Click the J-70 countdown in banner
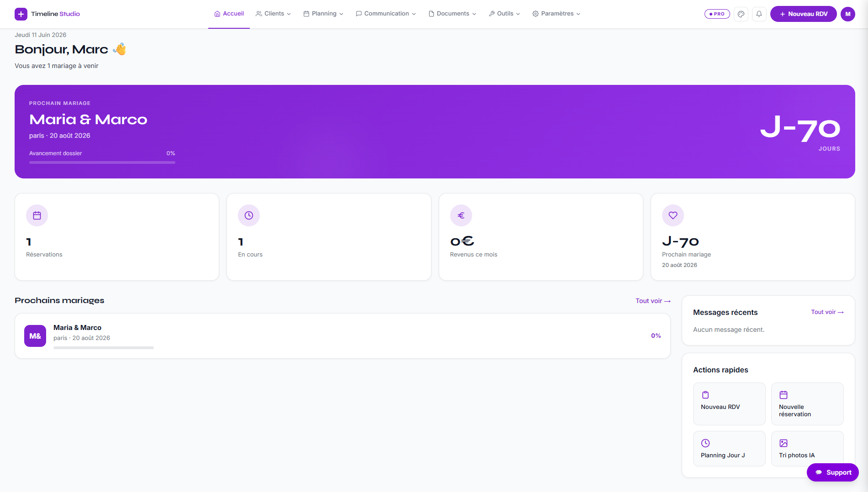Image resolution: width=868 pixels, height=492 pixels. tap(800, 129)
